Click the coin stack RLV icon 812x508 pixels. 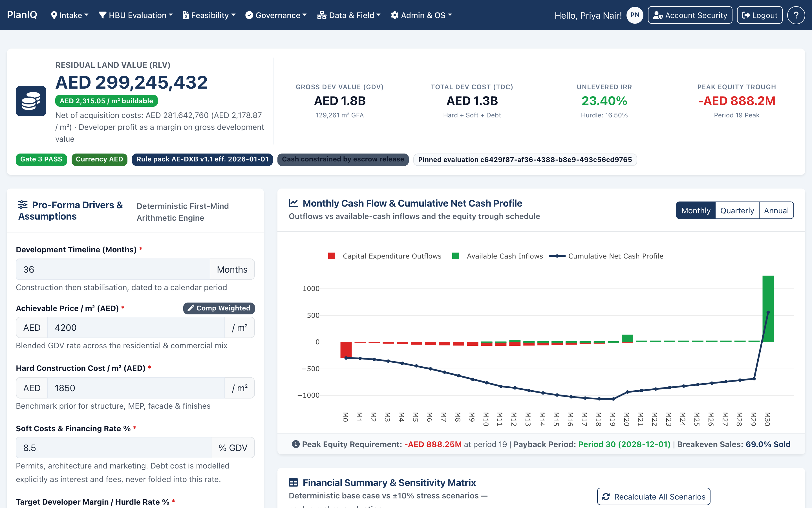(31, 101)
